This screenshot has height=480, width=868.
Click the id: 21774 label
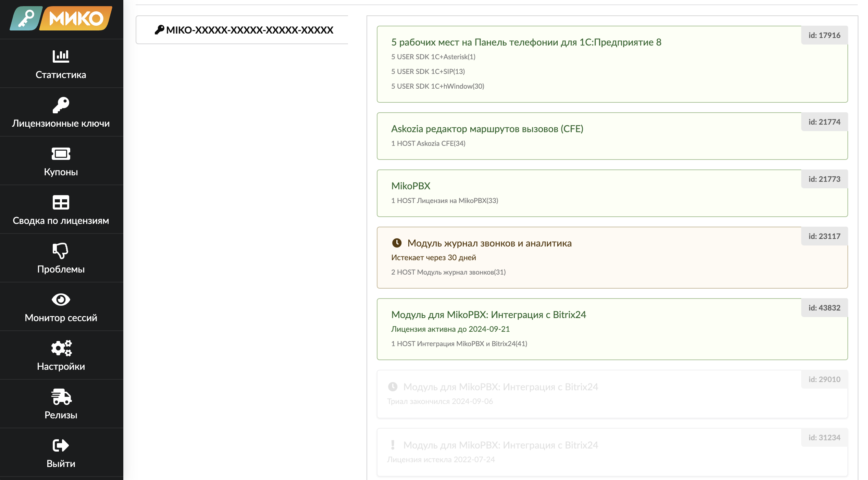(824, 122)
